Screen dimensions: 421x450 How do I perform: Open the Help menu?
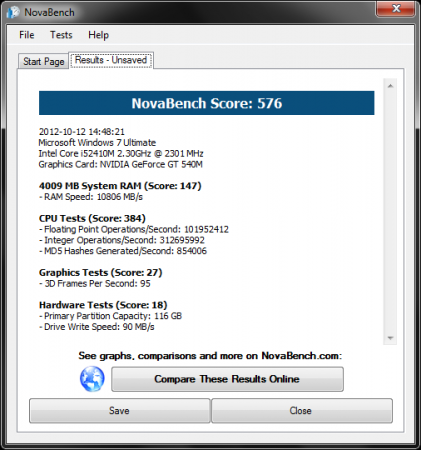[x=98, y=35]
